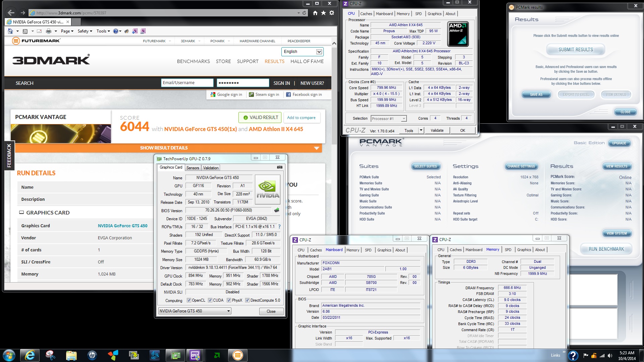Viewport: 644px width, 362px height.
Task: Click the RSS feeds icon
Action: [25, 31]
